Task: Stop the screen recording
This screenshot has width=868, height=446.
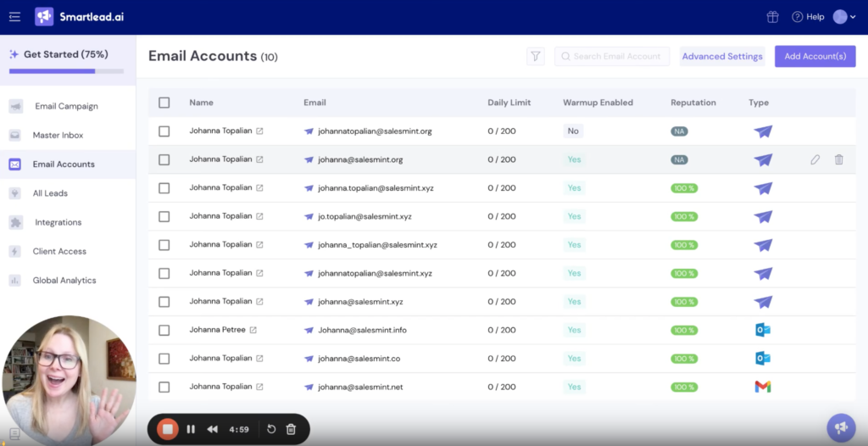Action: coord(168,429)
